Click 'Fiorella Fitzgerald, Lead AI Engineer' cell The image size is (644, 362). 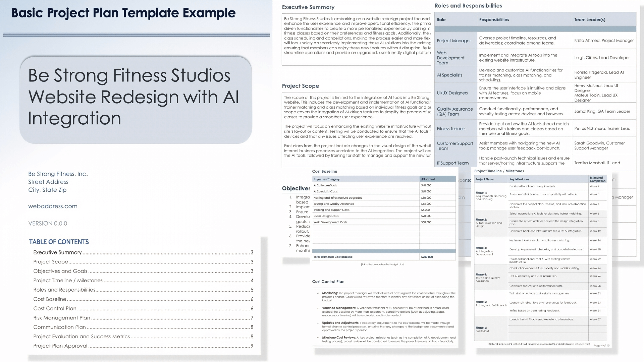(x=604, y=75)
